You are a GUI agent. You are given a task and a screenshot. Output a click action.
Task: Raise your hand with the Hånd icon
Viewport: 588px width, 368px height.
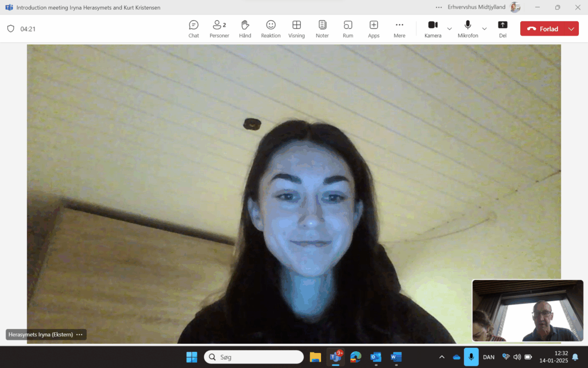tap(245, 28)
